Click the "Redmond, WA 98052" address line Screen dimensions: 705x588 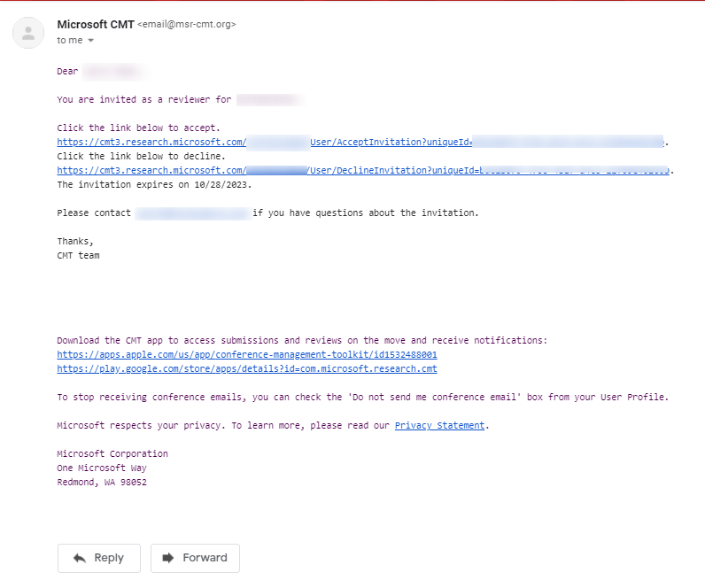pyautogui.click(x=102, y=482)
